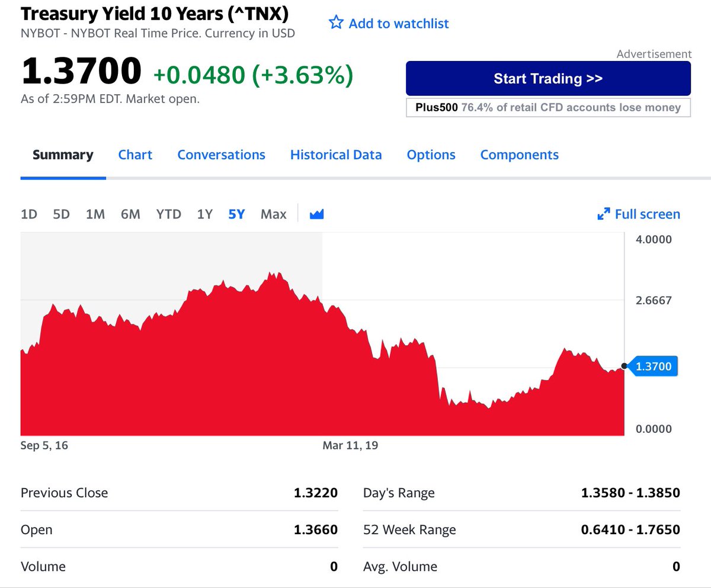Switch to the Components tab
711x588 pixels.
tap(520, 155)
